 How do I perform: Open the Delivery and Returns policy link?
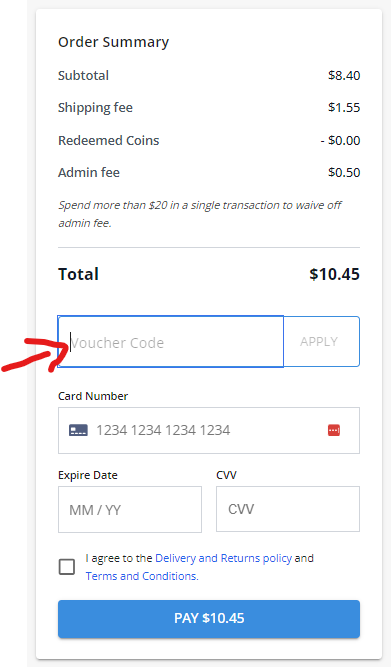(x=224, y=558)
